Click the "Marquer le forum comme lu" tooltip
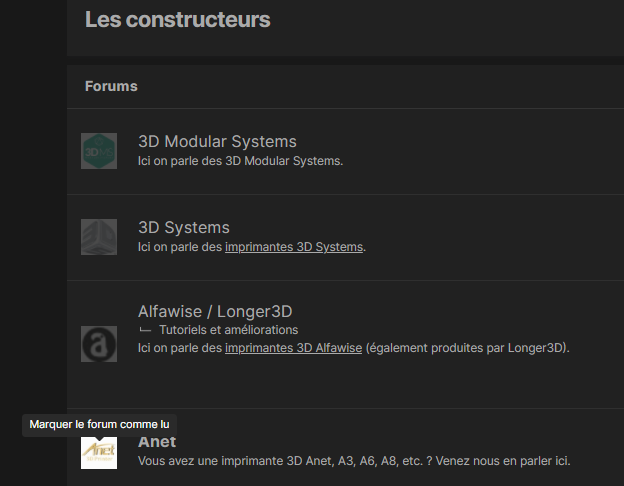The width and height of the screenshot is (624, 486). tap(99, 425)
